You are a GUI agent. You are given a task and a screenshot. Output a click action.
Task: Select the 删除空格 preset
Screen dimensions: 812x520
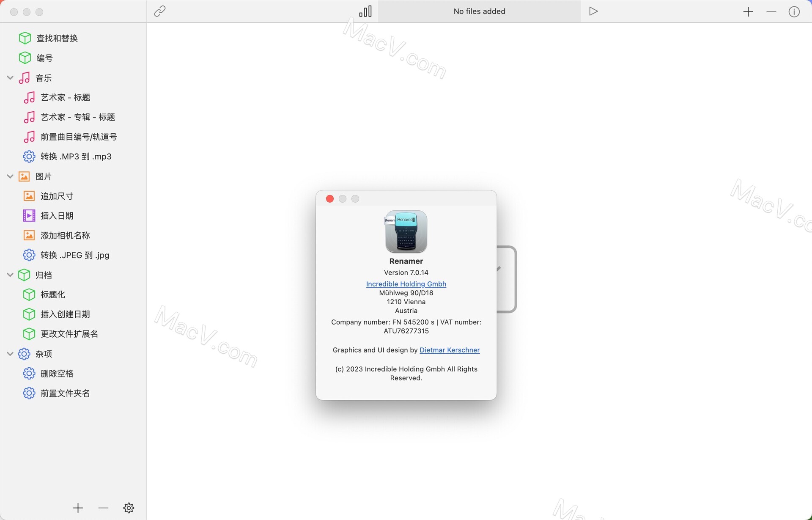pos(57,374)
